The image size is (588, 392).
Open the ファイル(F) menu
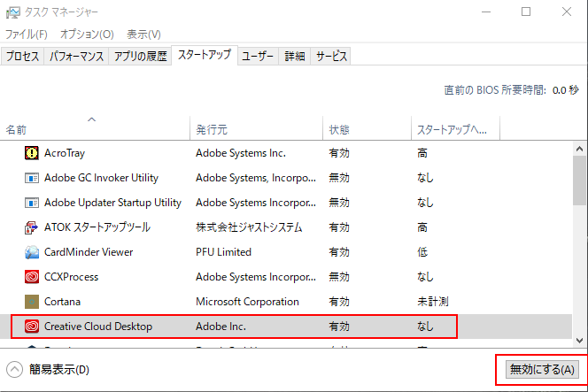27,34
